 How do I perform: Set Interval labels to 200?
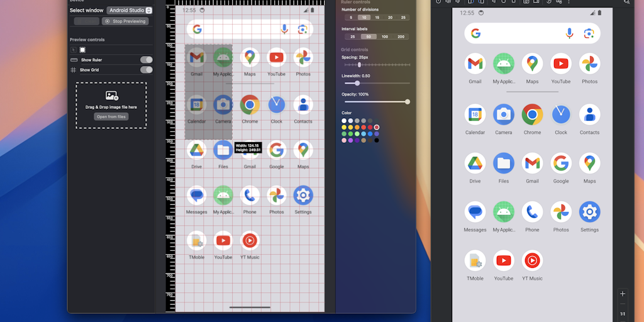pyautogui.click(x=401, y=36)
